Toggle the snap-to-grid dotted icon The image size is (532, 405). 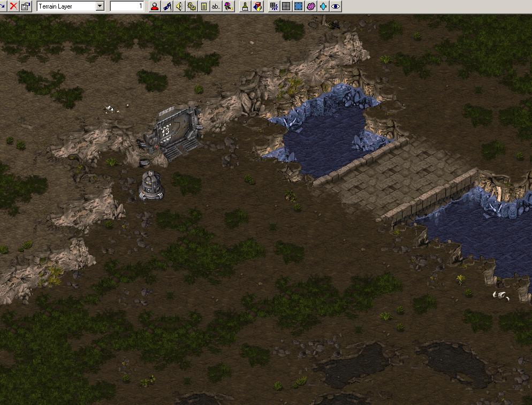[274, 6]
